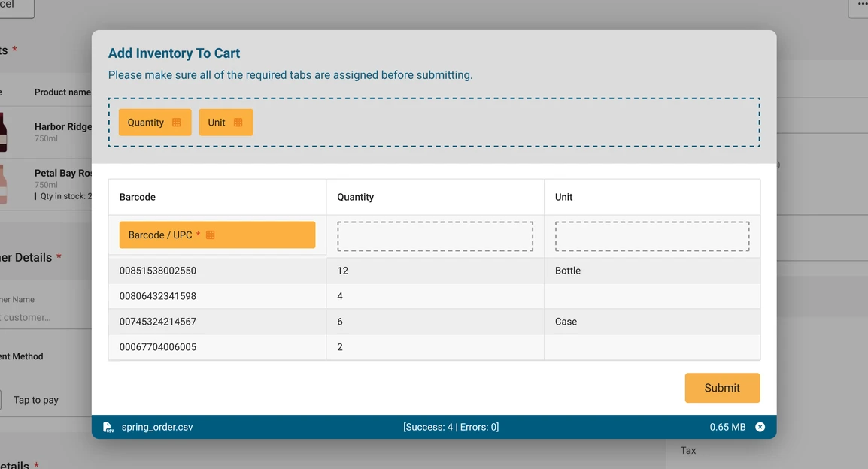Screen dimensions: 868x469
Task: Click the Harbor Ridge bottle thumbnail
Action: [x=3, y=132]
